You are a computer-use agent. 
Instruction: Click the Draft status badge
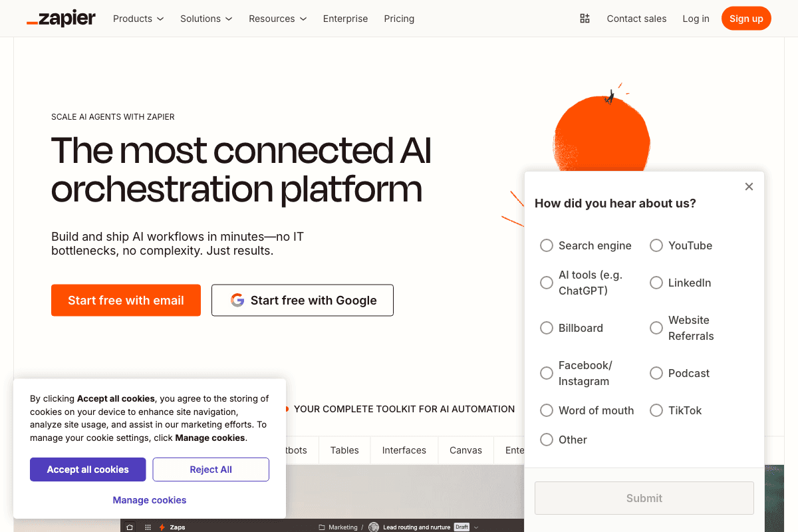(x=462, y=527)
